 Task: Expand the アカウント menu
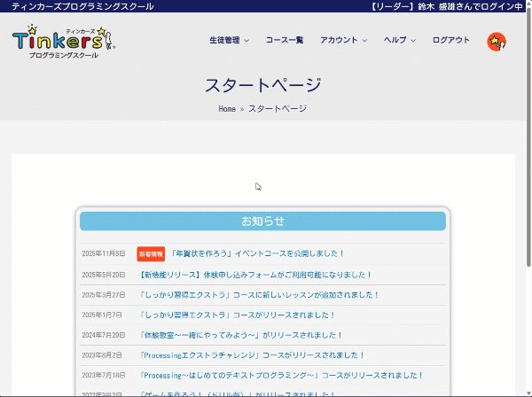[x=344, y=41]
